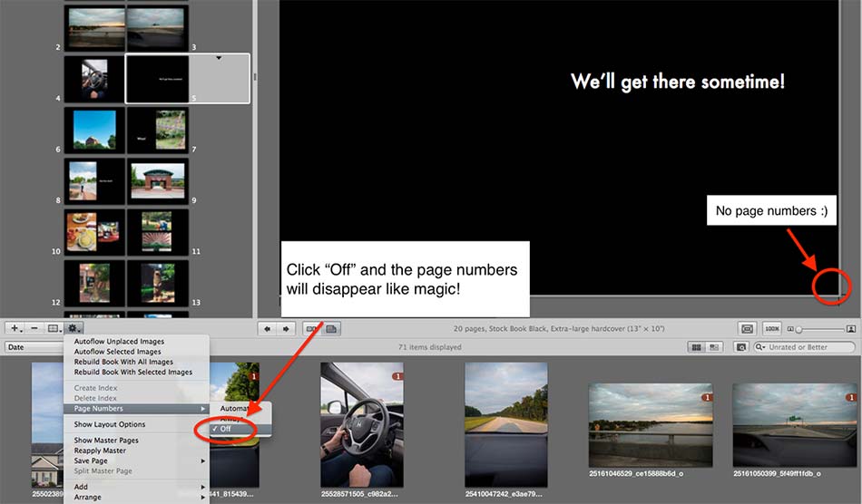Go to the next page arrow
Image resolution: width=862 pixels, height=504 pixels.
coord(286,328)
